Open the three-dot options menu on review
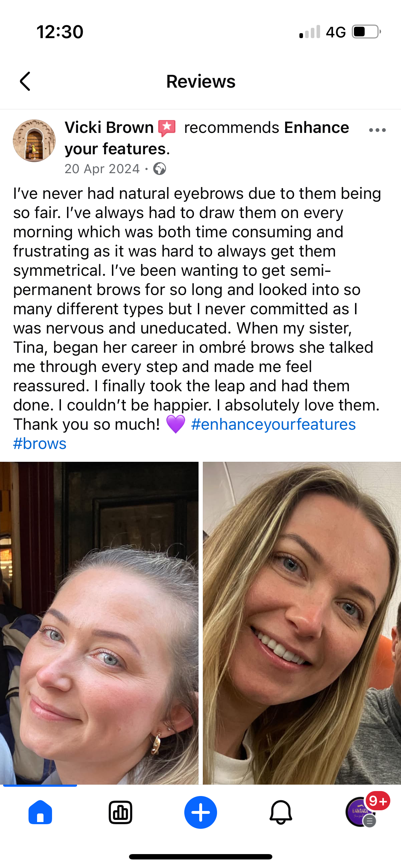 click(x=377, y=130)
